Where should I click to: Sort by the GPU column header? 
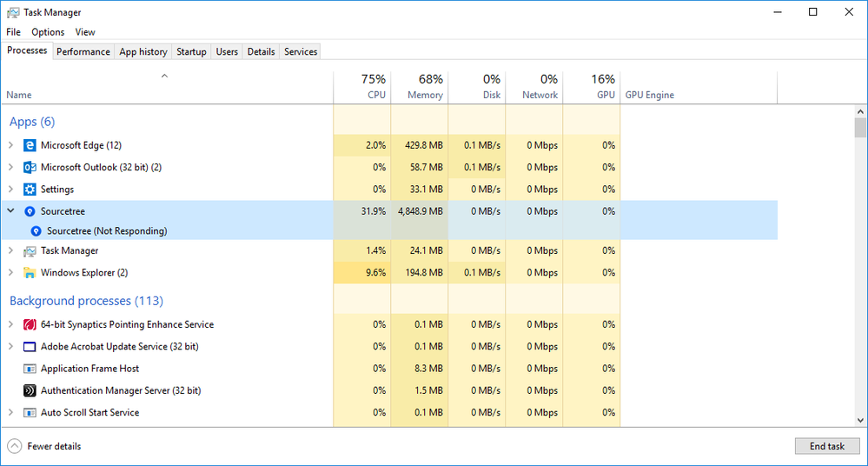[x=592, y=87]
